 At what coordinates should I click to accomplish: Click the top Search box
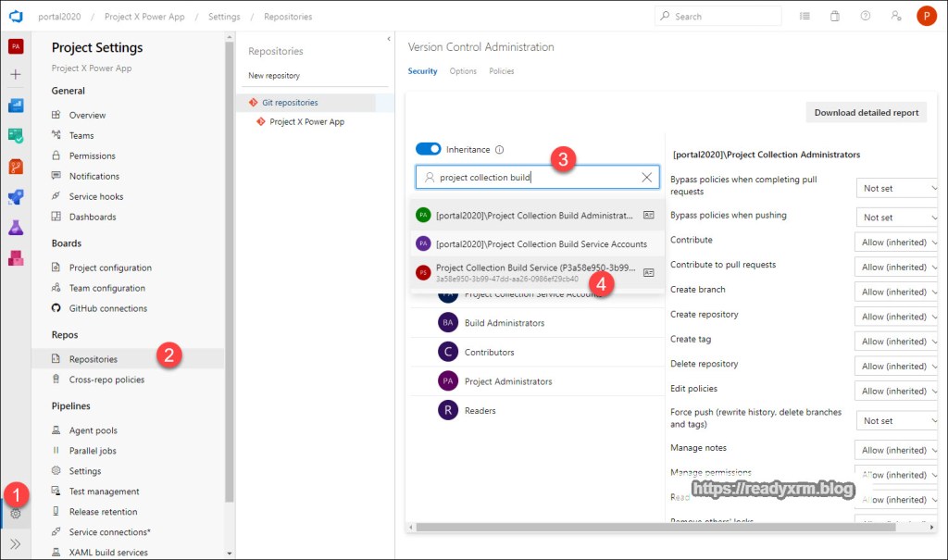(x=717, y=16)
